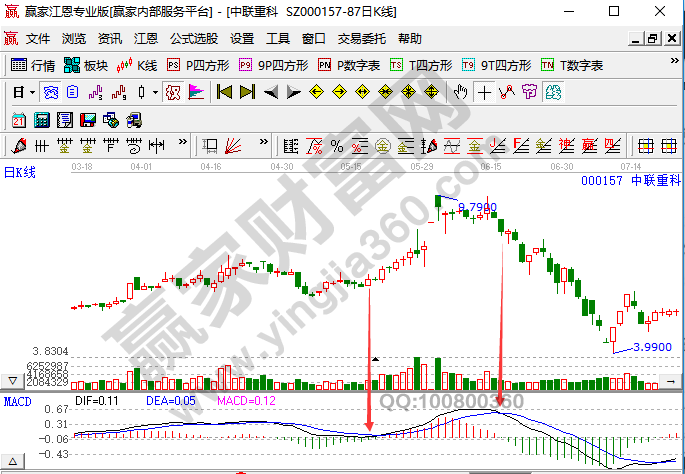Toggle the hand pan tool
This screenshot has width=685, height=474.
tap(460, 92)
